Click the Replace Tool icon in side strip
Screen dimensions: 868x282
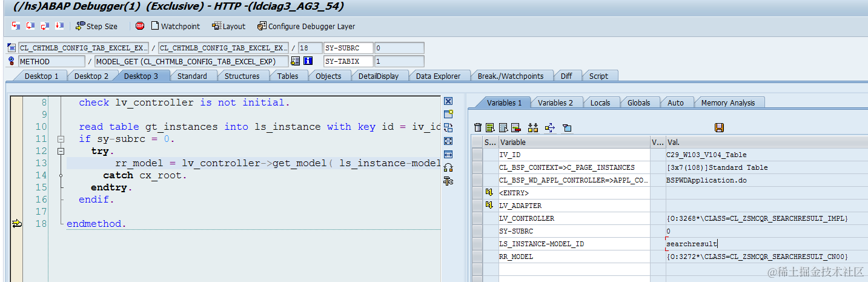pyautogui.click(x=448, y=127)
